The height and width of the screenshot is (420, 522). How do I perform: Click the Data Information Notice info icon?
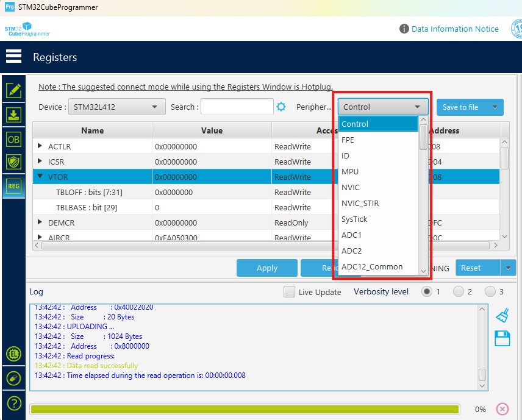[404, 29]
